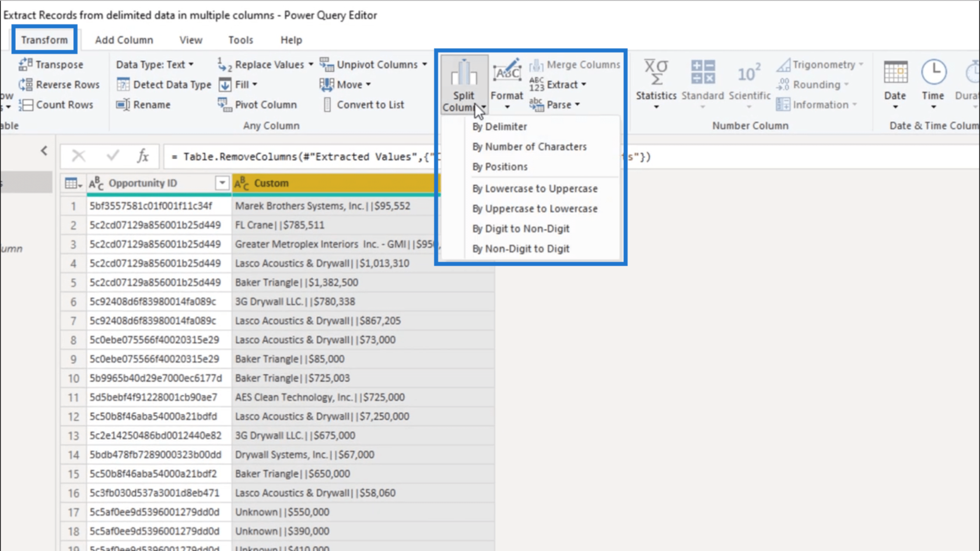Switch to the Add Column tab
Screen dimensions: 980x551
(x=124, y=40)
